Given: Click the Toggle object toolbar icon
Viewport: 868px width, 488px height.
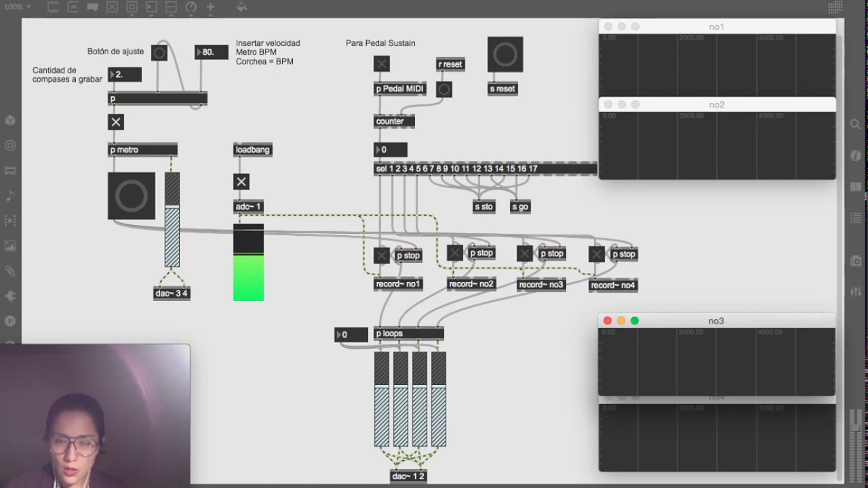Looking at the screenshot, I should click(113, 7).
